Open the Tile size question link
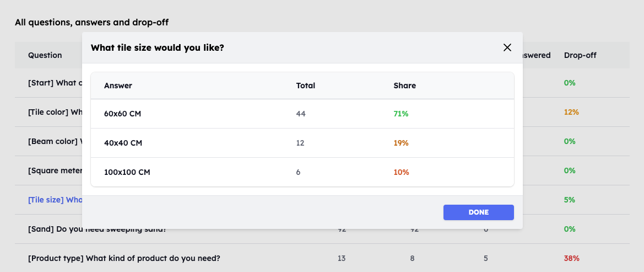This screenshot has width=644, height=272. tap(55, 200)
